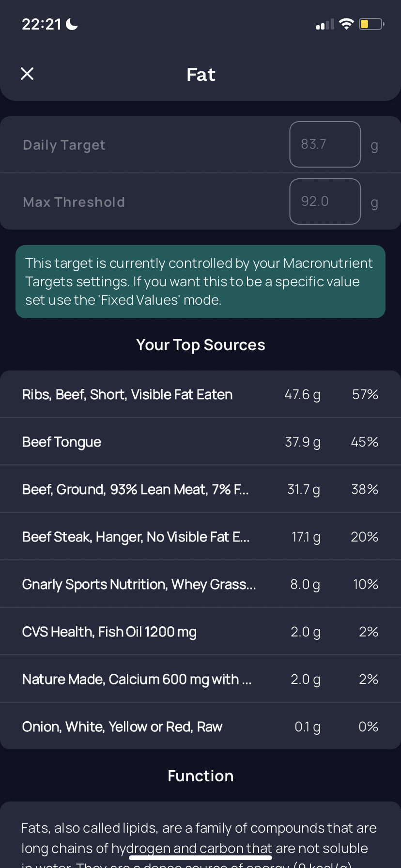This screenshot has height=868, width=401.
Task: Close the Fat detail screen
Action: pos(27,74)
